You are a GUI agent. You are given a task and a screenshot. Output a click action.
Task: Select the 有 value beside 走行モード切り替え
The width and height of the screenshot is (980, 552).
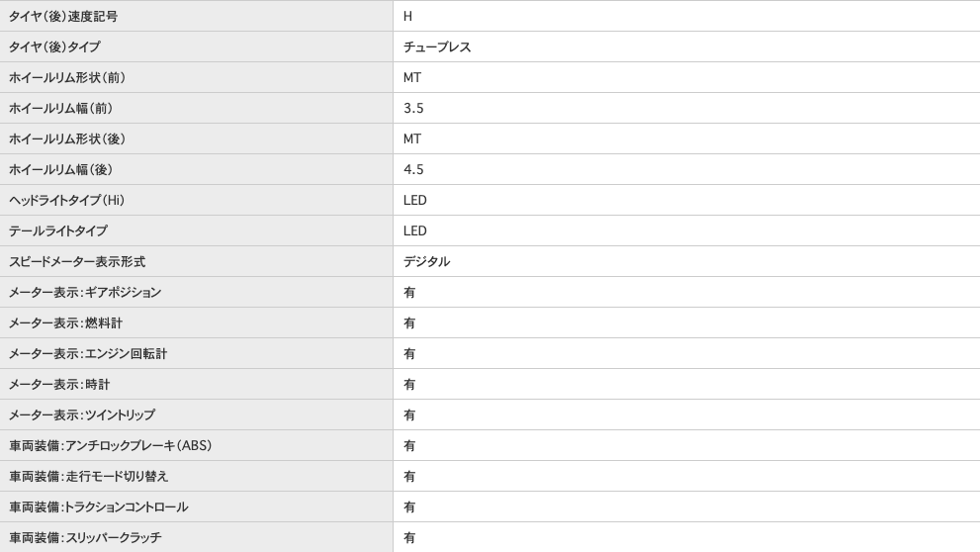(x=409, y=477)
